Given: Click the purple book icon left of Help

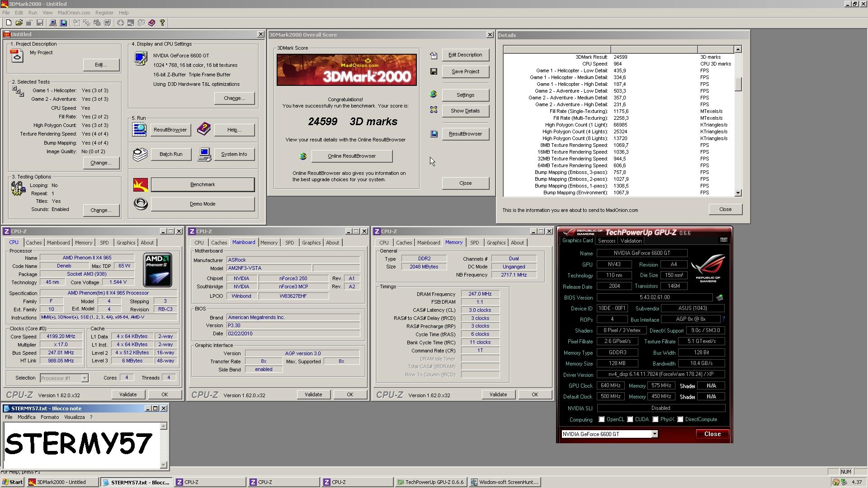Looking at the screenshot, I should coord(204,129).
